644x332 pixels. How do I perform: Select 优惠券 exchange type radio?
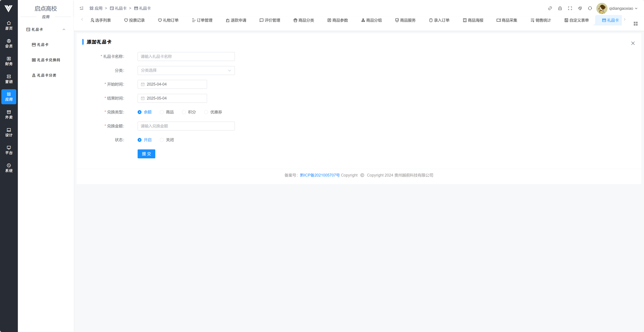coord(206,112)
